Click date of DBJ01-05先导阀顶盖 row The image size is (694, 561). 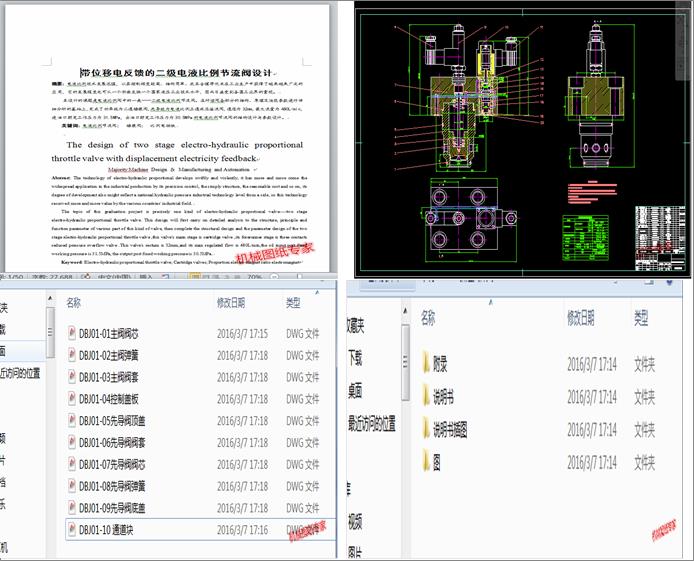click(242, 421)
